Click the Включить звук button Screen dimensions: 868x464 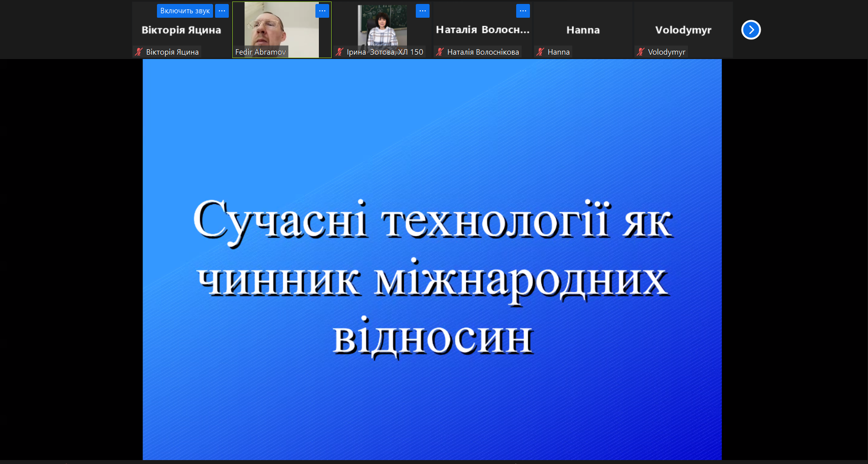pos(185,11)
